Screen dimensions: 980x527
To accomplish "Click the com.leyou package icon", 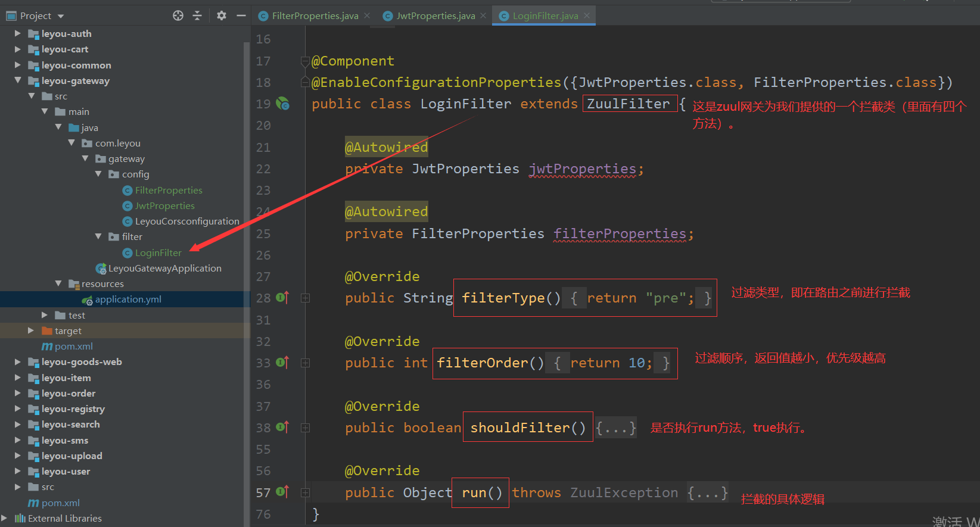I will 87,143.
